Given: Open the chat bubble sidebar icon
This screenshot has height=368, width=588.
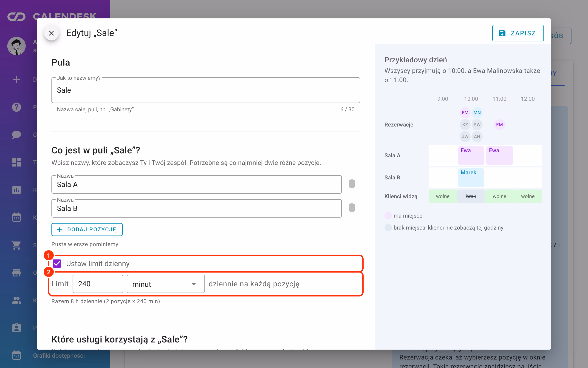Looking at the screenshot, I should pyautogui.click(x=17, y=135).
